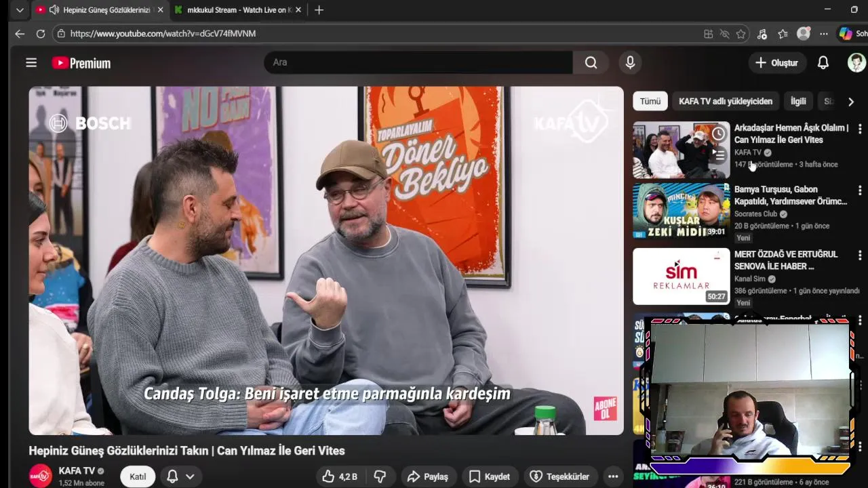Open the favorites list icon
Viewport: 868px width, 488px height.
pos(783,34)
